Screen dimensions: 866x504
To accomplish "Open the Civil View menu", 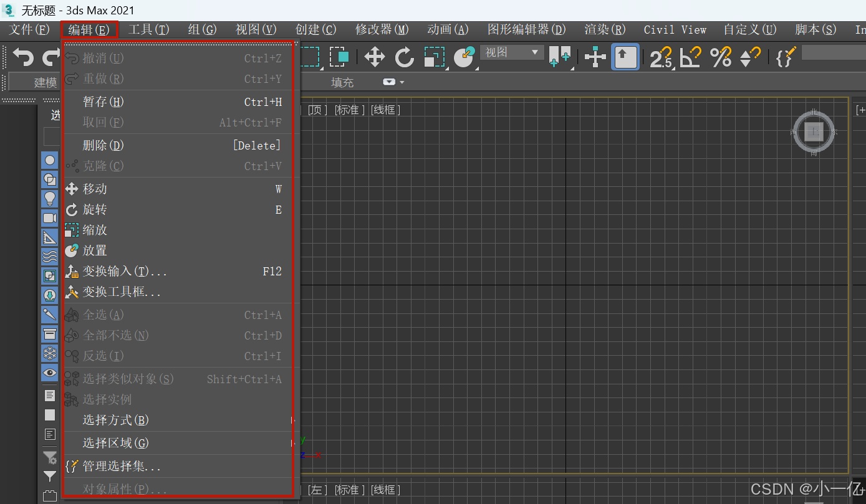I will click(675, 29).
